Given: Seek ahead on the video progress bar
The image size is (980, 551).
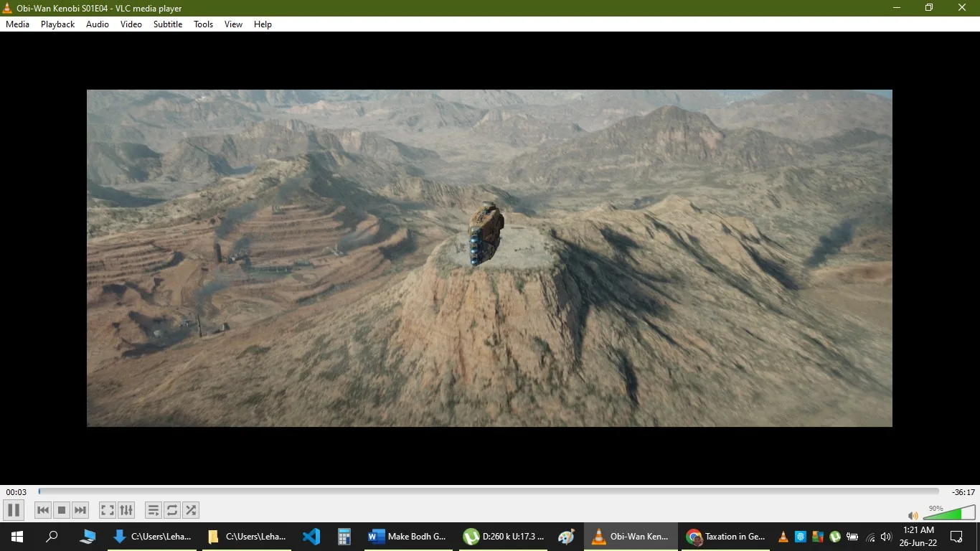Looking at the screenshot, I should click(x=502, y=491).
